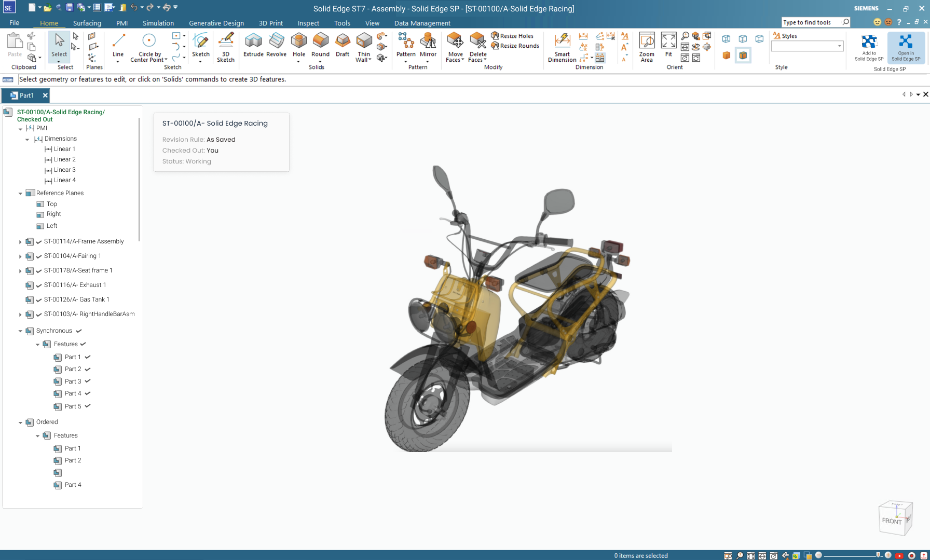Image resolution: width=930 pixels, height=560 pixels.
Task: Toggle check mark beside Synchronous Part 3
Action: tap(88, 381)
